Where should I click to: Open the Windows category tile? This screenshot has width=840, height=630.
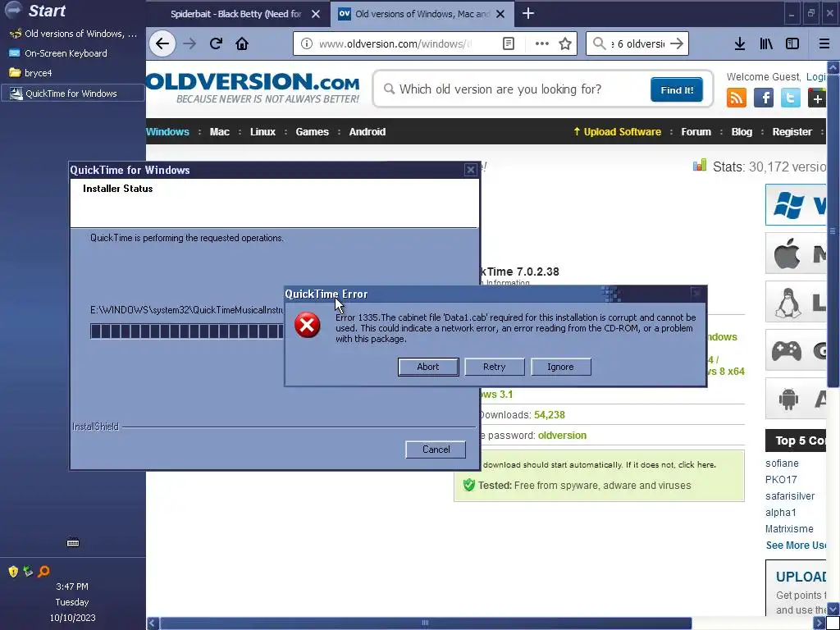(796, 204)
